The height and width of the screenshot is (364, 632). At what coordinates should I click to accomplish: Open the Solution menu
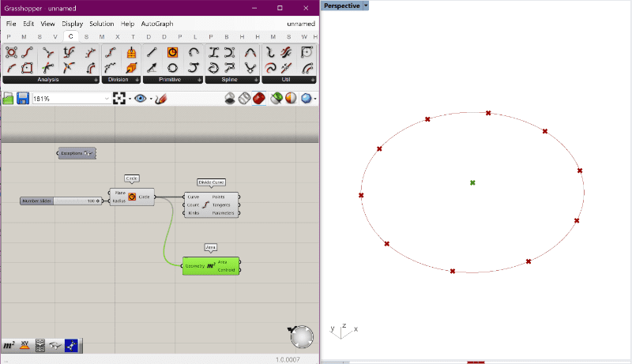(102, 24)
